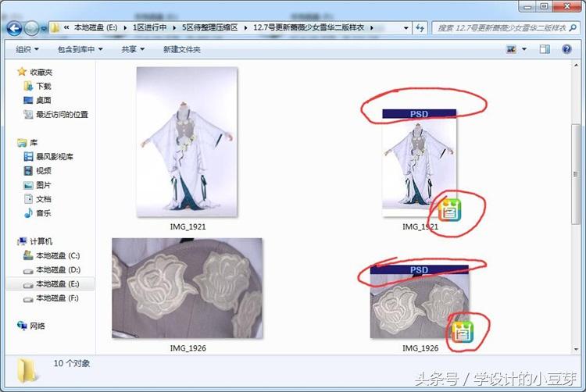Select 网络 in the navigation pane
The width and height of the screenshot is (586, 392).
coord(38,326)
